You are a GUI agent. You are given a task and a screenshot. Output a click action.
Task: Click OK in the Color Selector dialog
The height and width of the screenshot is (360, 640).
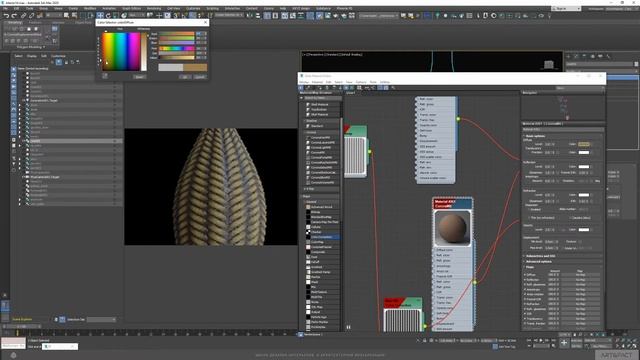(185, 77)
